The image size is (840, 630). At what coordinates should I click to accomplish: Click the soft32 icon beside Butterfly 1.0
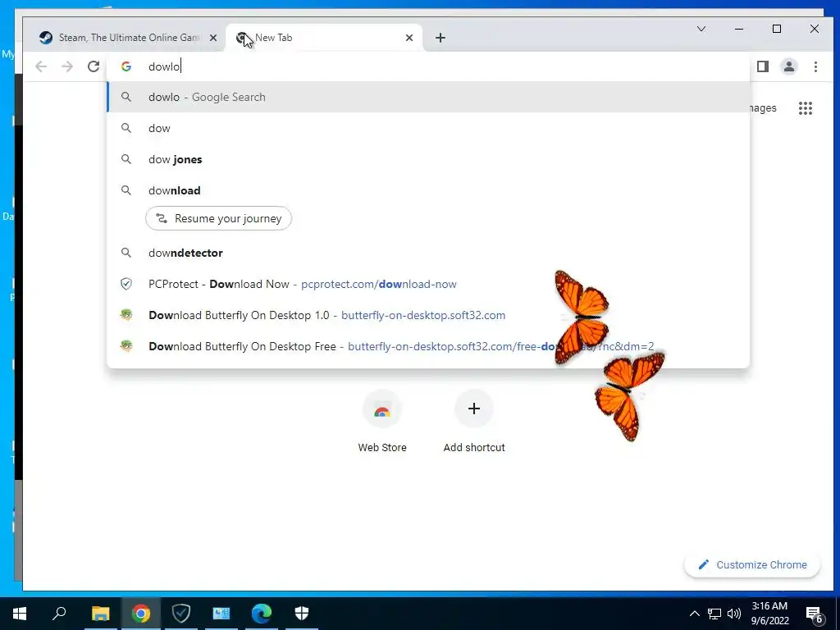pyautogui.click(x=126, y=315)
